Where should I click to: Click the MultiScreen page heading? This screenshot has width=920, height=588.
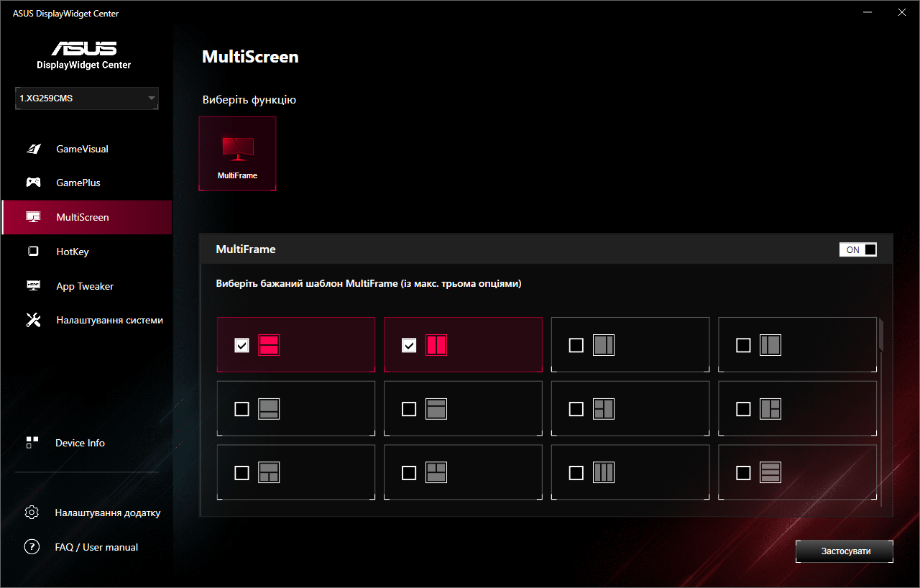[250, 57]
